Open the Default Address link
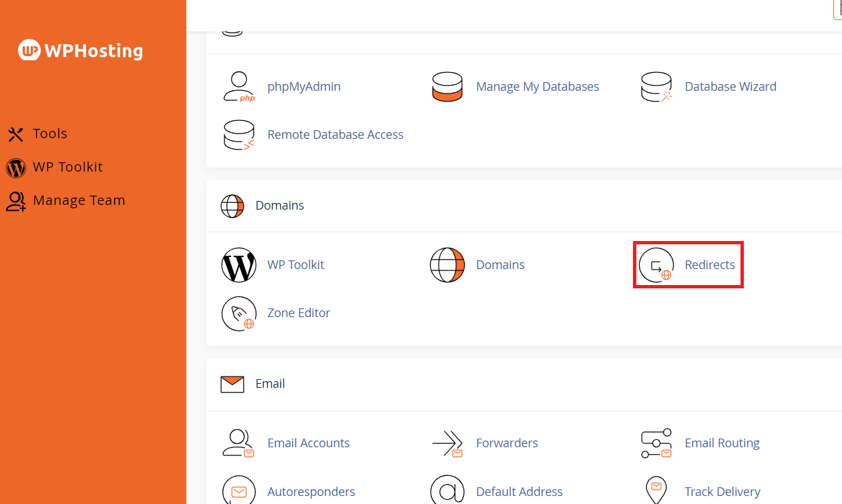This screenshot has height=504, width=842. 519,492
